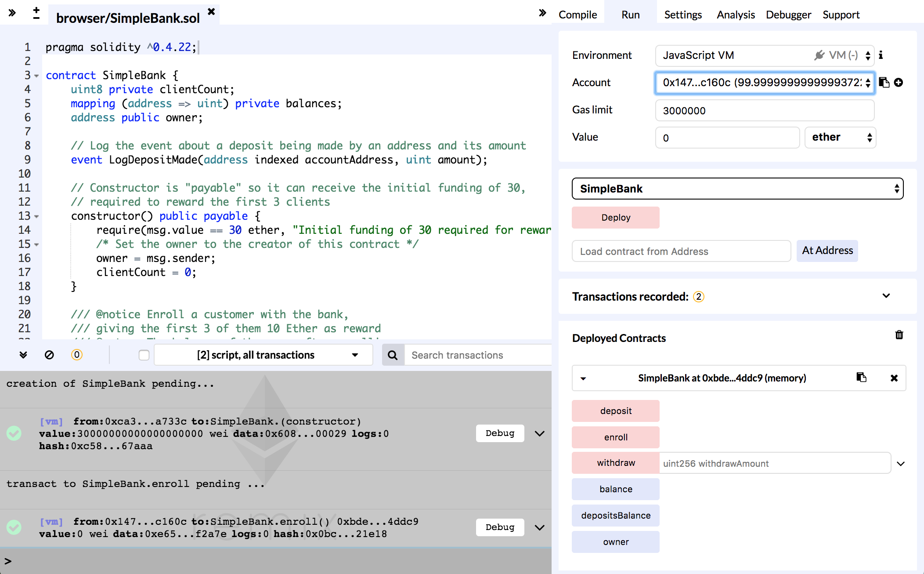Remove the deployed SimpleBank instance with the X
The width and height of the screenshot is (924, 574).
[894, 378]
